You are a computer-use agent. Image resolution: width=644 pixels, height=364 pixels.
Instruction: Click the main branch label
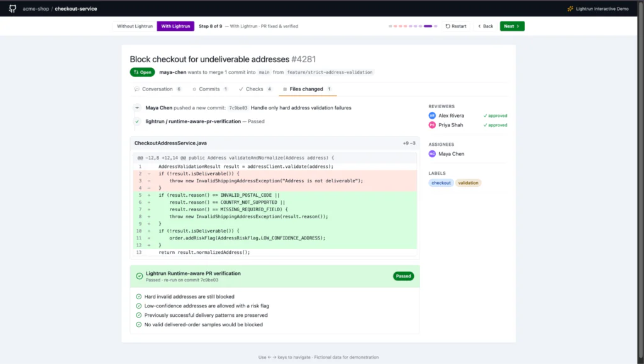pos(264,72)
